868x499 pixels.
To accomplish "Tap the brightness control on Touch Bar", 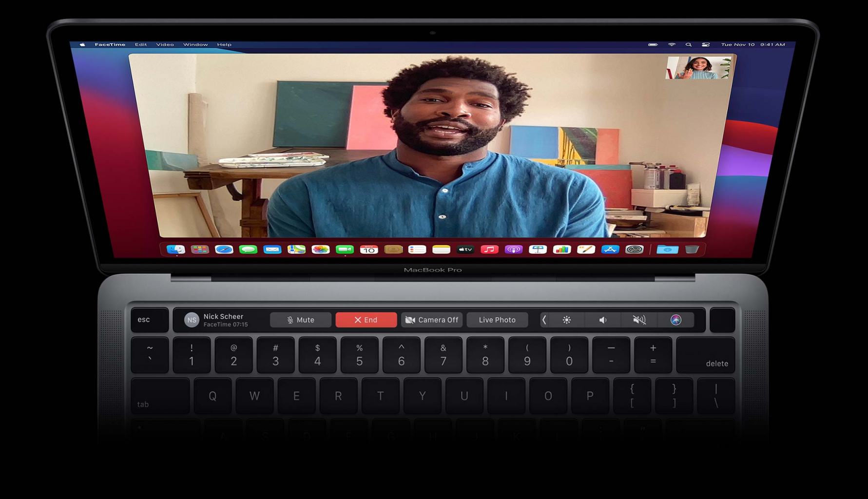I will pyautogui.click(x=566, y=320).
